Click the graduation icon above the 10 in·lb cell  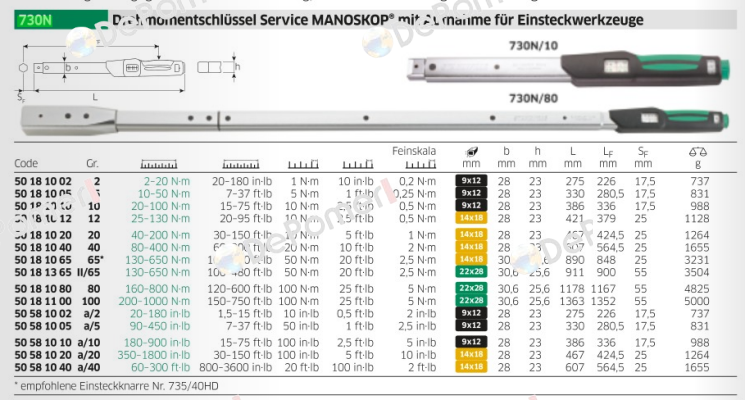click(358, 164)
